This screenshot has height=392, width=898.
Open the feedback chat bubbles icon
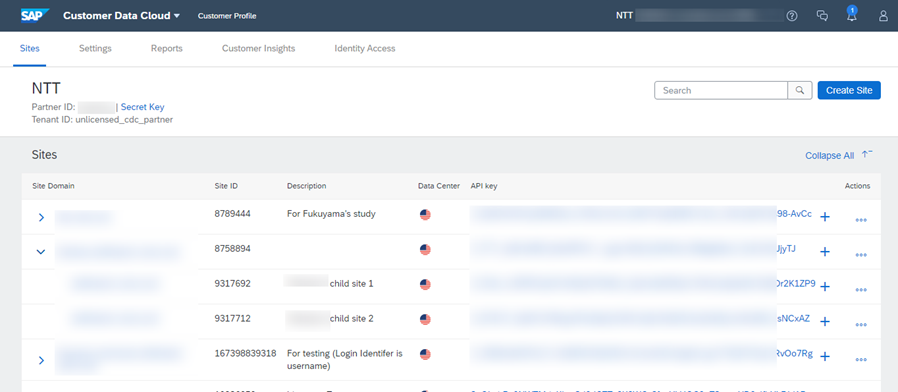tap(822, 16)
